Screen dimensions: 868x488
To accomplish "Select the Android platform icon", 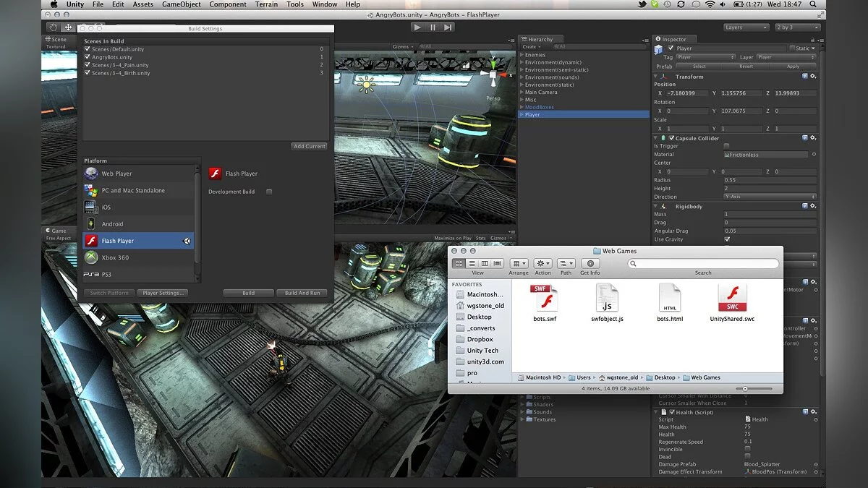I will pyautogui.click(x=91, y=224).
